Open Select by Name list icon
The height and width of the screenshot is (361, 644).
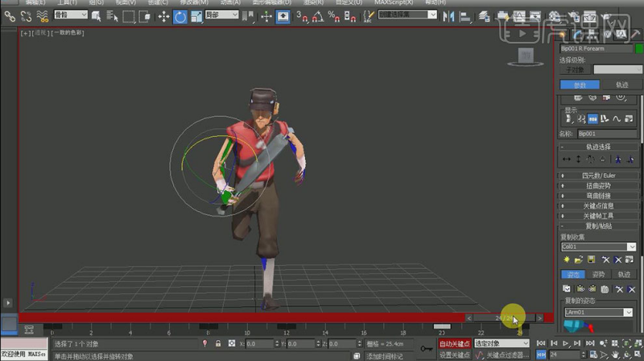click(x=112, y=16)
